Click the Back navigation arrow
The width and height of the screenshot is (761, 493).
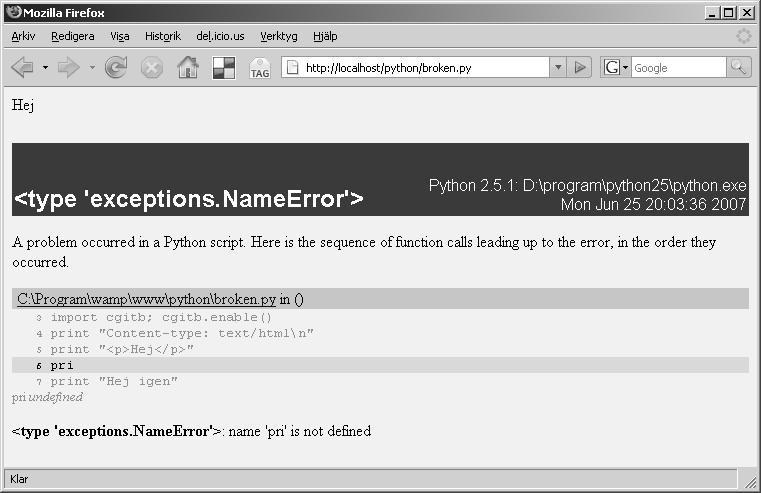(x=23, y=67)
